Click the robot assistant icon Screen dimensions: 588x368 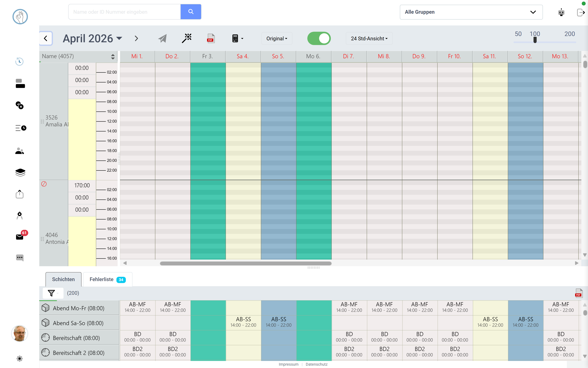(x=561, y=12)
